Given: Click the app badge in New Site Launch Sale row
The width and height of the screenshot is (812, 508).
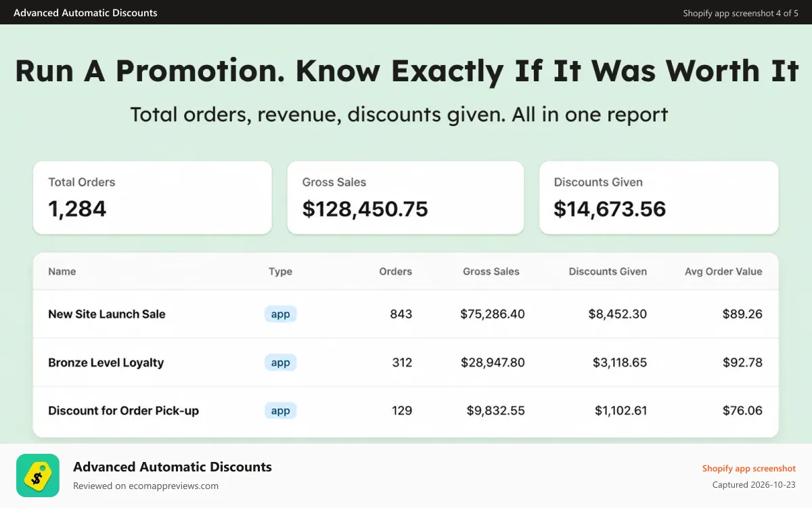Looking at the screenshot, I should [x=281, y=314].
